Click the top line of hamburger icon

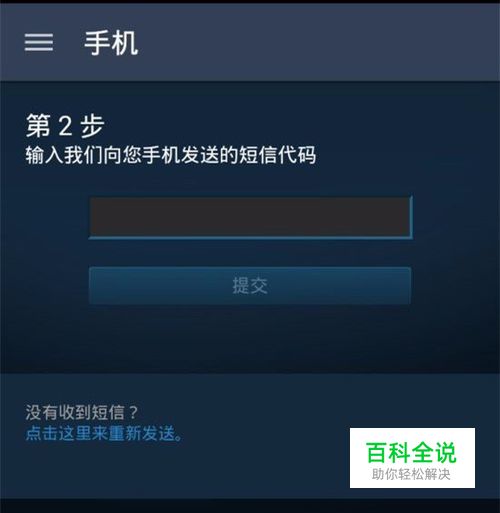pyautogui.click(x=39, y=35)
